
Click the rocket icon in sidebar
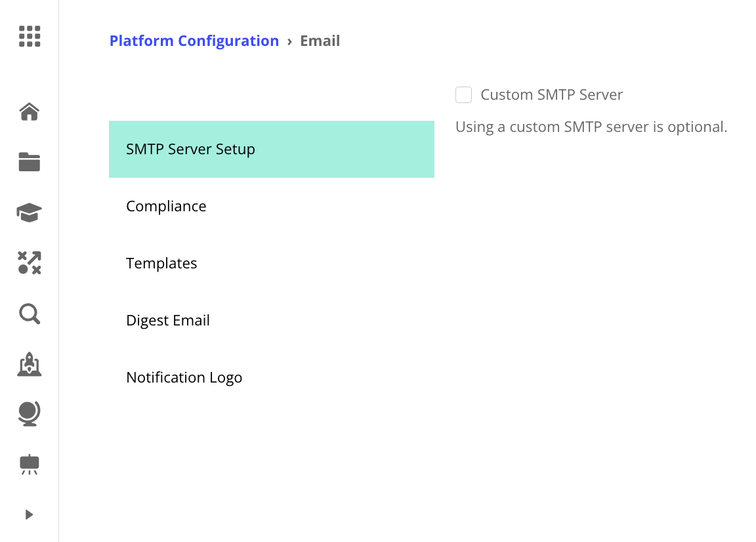pos(30,364)
